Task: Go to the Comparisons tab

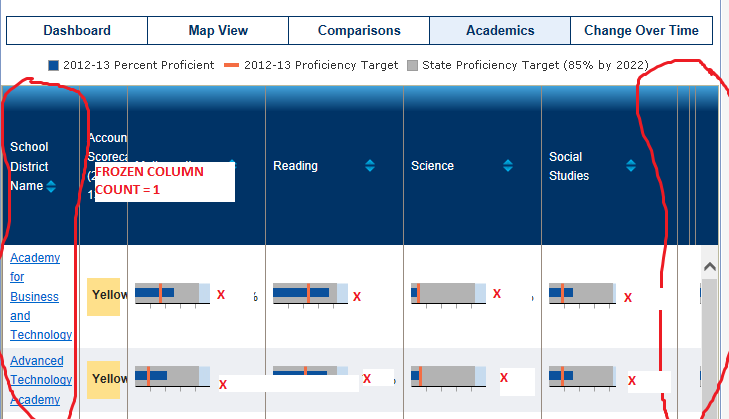Action: click(x=359, y=31)
